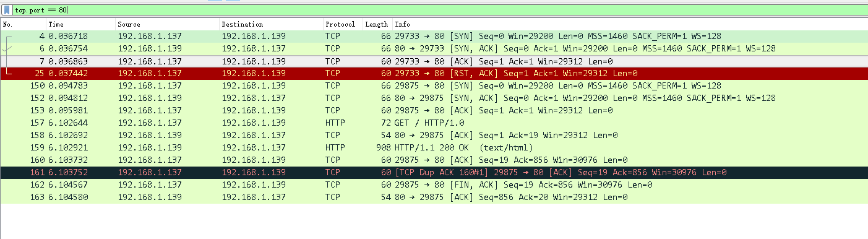Click the display filter bookmark icon
868x239 pixels.
click(7, 11)
